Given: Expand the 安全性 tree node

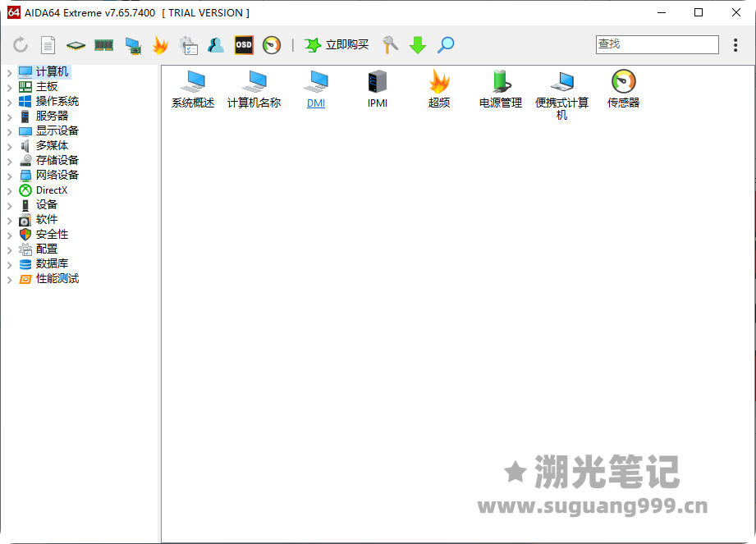Looking at the screenshot, I should coord(9,235).
